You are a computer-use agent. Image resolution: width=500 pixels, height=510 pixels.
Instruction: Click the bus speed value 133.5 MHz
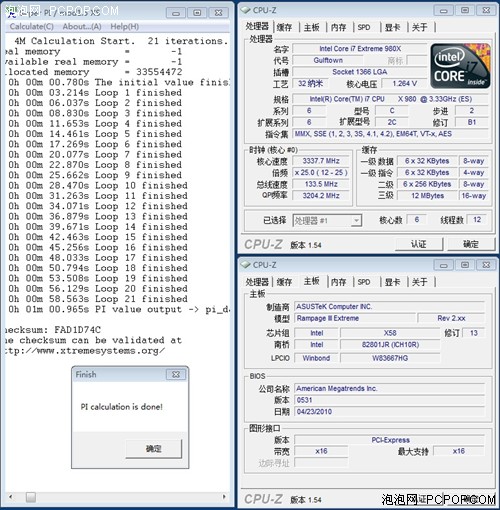pyautogui.click(x=321, y=184)
